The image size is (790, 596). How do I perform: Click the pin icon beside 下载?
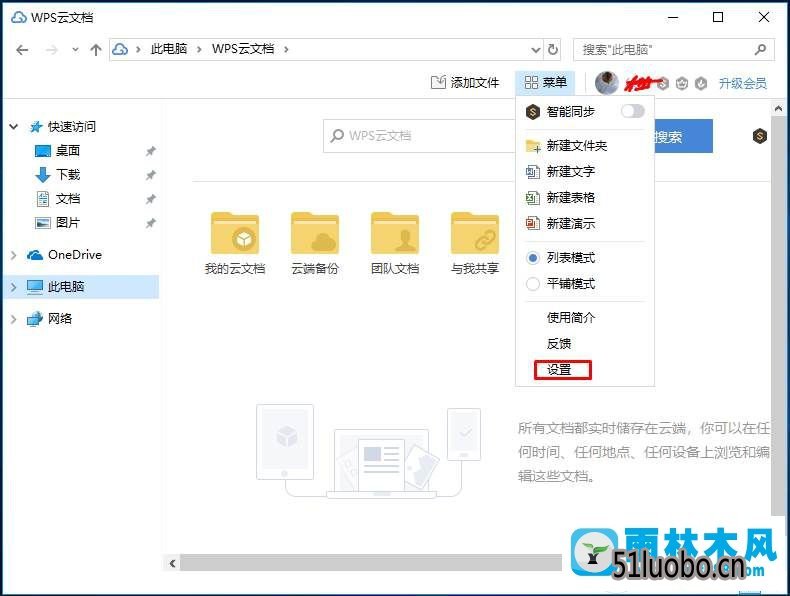[x=150, y=175]
